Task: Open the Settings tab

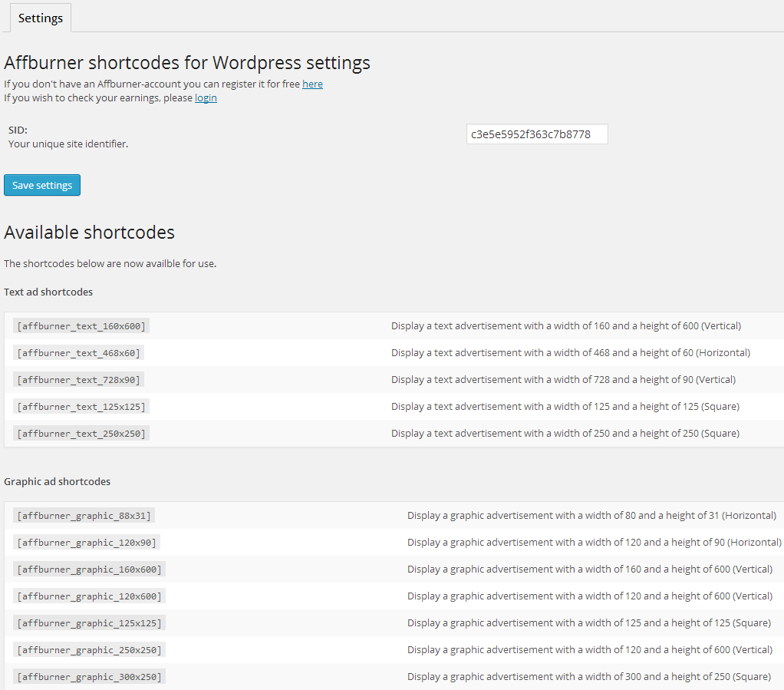Action: point(41,18)
